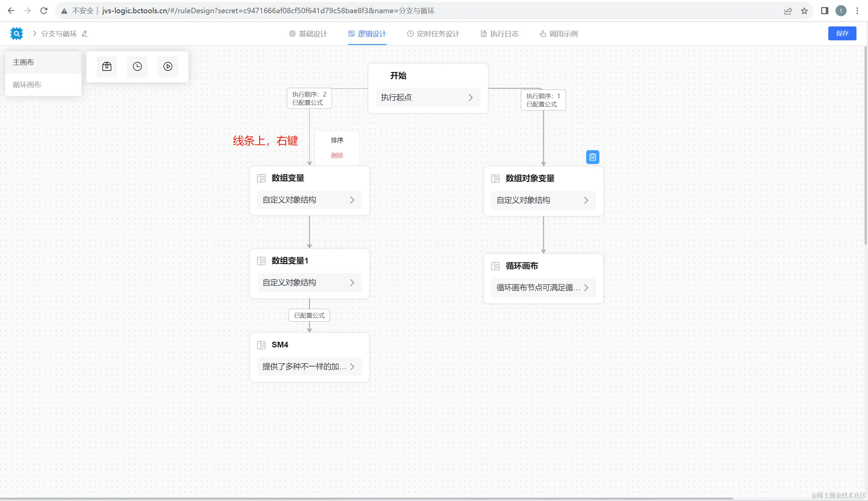The width and height of the screenshot is (868, 501).
Task: Switch to 基础设计 tab
Action: pos(308,34)
